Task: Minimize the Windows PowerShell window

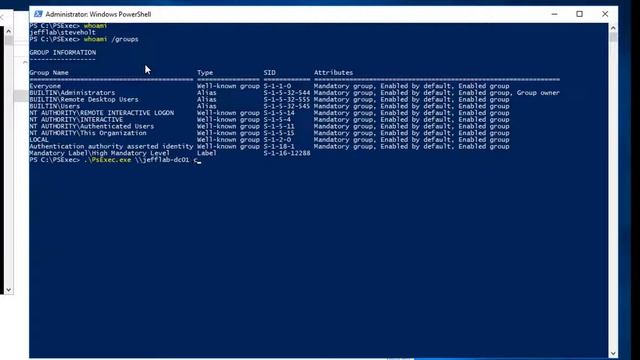Action: [x=554, y=14]
